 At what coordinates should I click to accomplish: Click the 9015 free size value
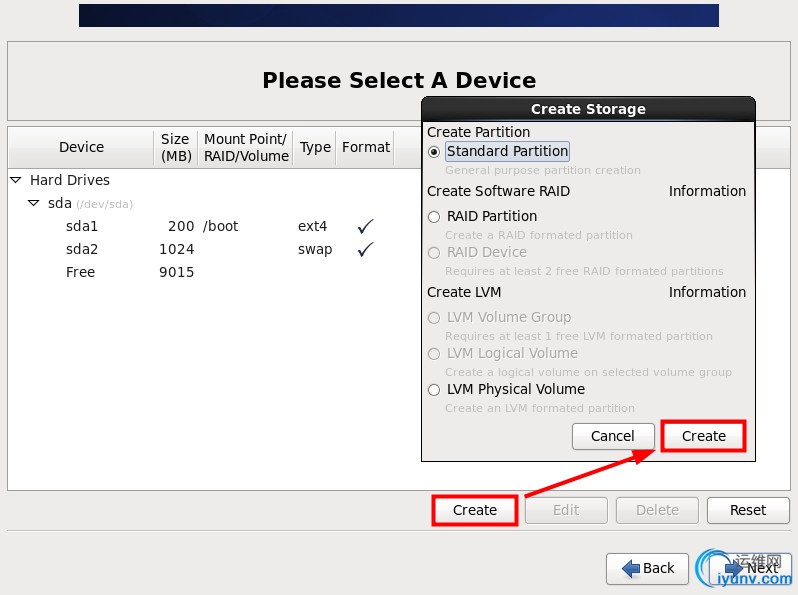click(x=177, y=272)
